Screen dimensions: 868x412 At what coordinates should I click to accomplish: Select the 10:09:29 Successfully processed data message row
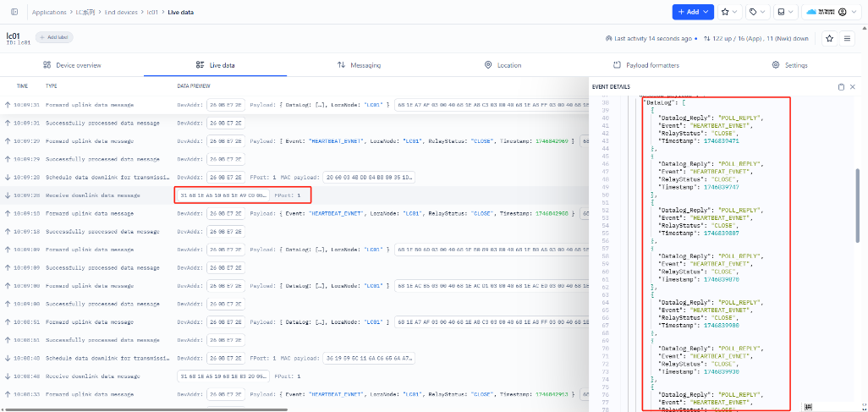(x=294, y=159)
